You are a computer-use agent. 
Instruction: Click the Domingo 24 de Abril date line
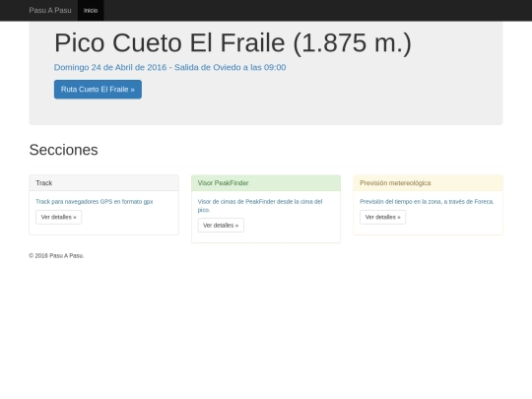[170, 68]
